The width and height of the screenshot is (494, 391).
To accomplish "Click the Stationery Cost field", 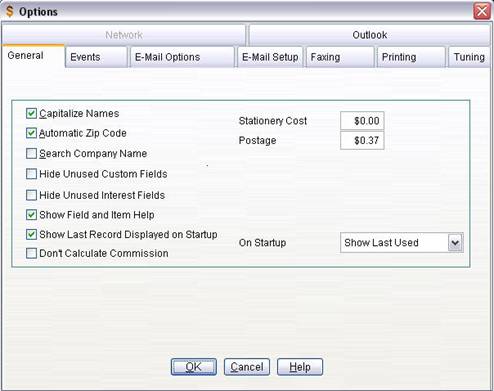I will tap(362, 121).
